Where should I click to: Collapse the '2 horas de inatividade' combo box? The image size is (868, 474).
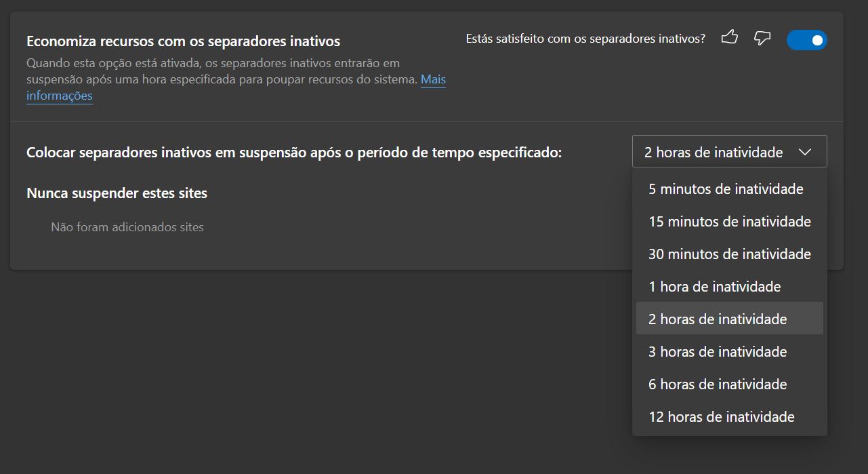click(x=730, y=152)
